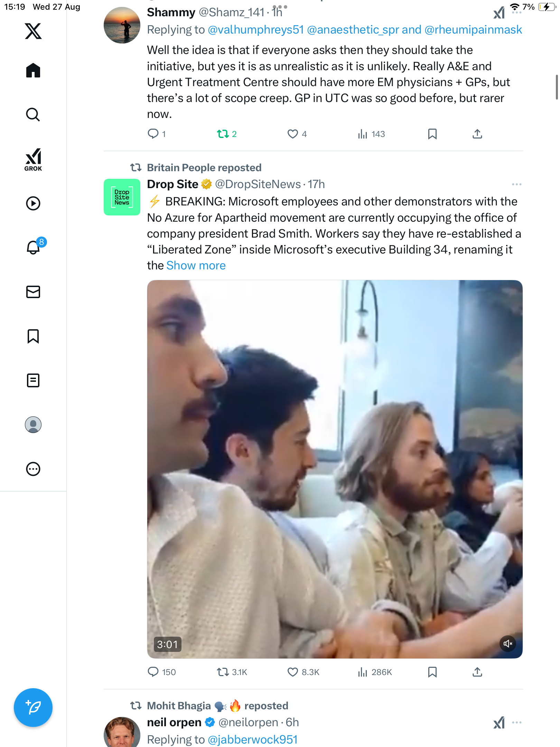This screenshot has height=747, width=560.
Task: Go to Home in sidebar
Action: (33, 71)
